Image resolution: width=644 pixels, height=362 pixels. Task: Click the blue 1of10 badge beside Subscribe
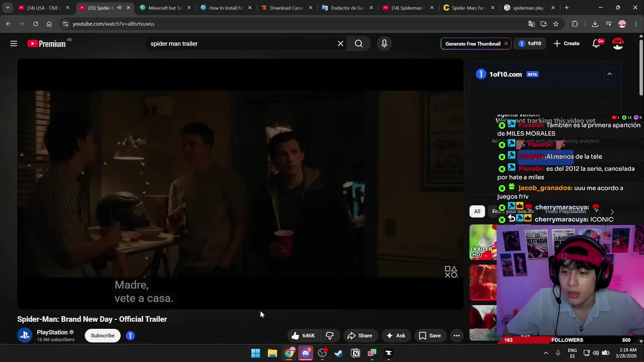point(130,335)
